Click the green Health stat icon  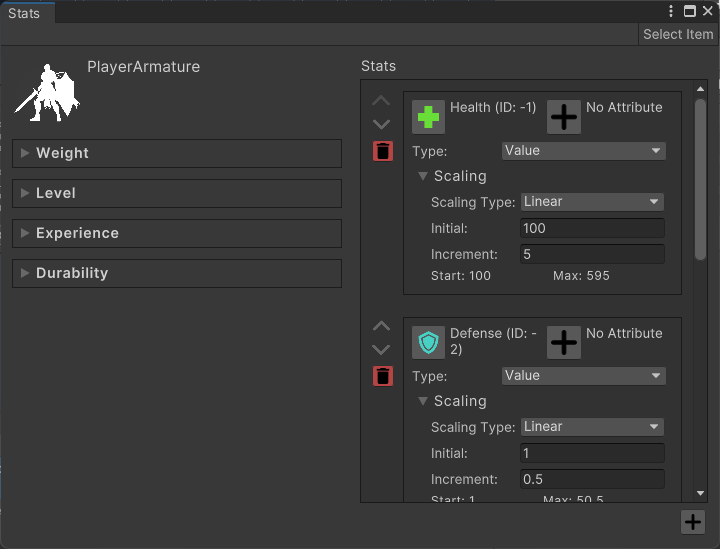point(428,117)
